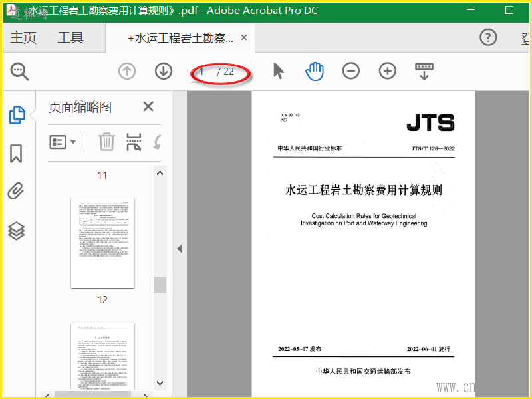The width and height of the screenshot is (532, 399).
Task: Maximize the Acrobat window
Action: (x=509, y=10)
